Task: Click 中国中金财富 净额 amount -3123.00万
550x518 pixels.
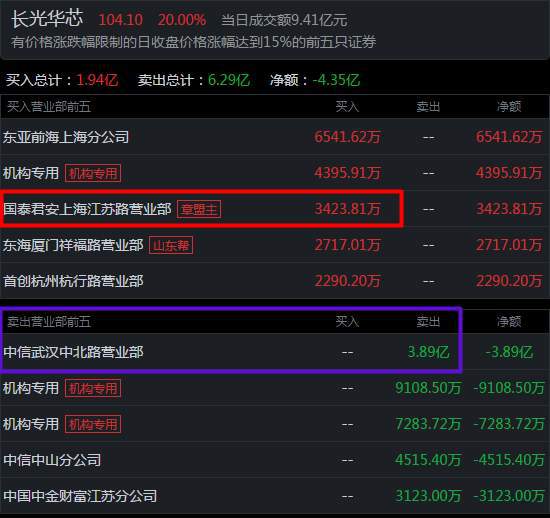Action: click(509, 496)
